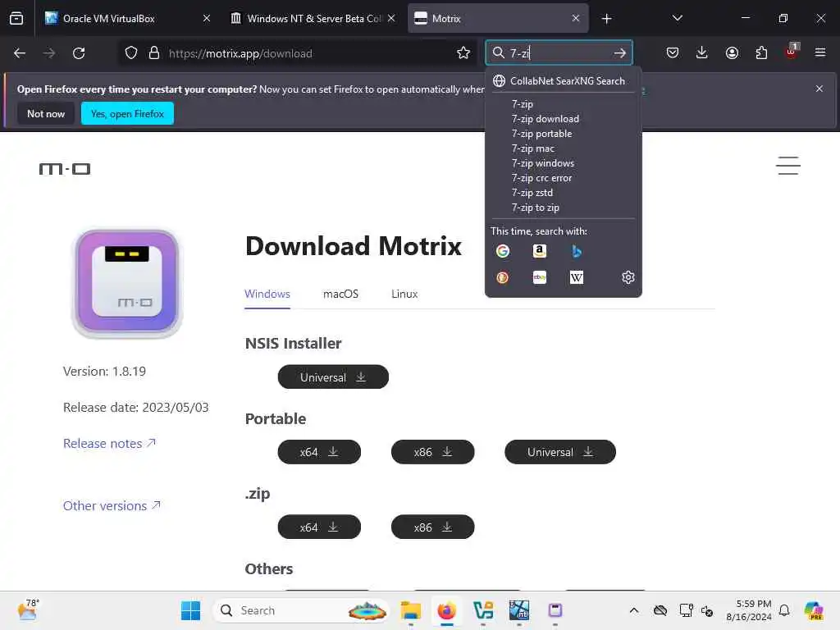Open the Windows Start menu
The height and width of the screenshot is (630, 840).
tap(190, 610)
